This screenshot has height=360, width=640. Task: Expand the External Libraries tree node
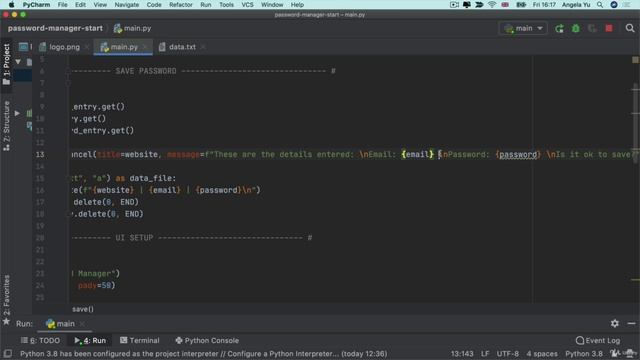coord(17,113)
